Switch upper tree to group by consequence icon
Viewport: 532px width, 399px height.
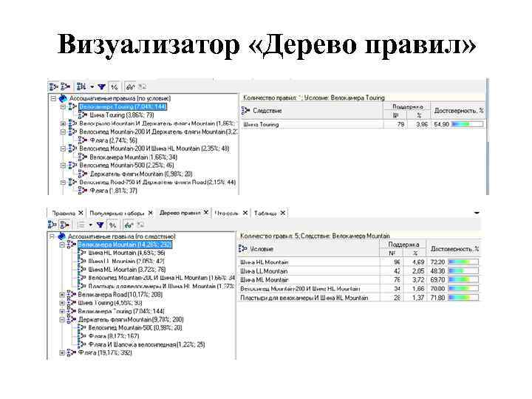pyautogui.click(x=66, y=87)
